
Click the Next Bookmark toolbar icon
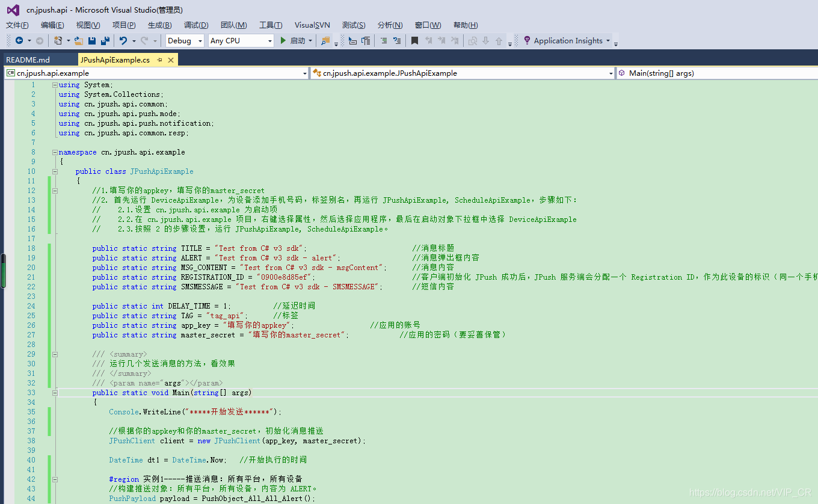click(441, 40)
